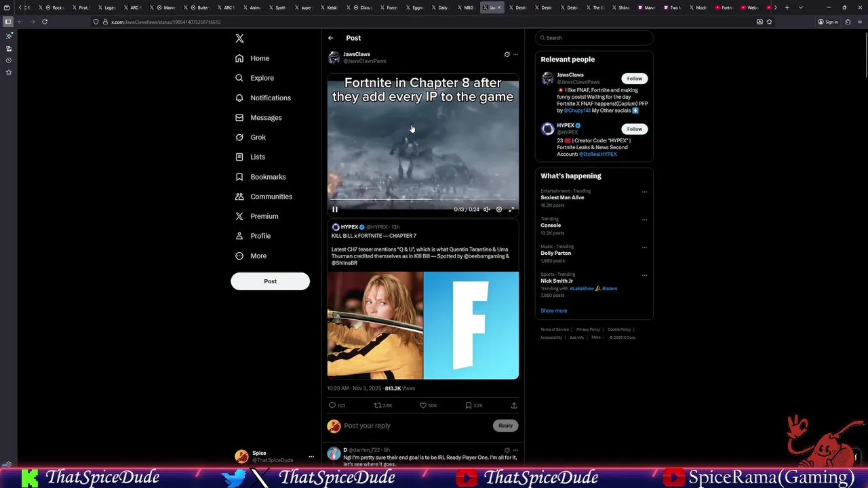The width and height of the screenshot is (868, 488).
Task: Open more options for Nick Smith Jr trend
Action: [644, 275]
